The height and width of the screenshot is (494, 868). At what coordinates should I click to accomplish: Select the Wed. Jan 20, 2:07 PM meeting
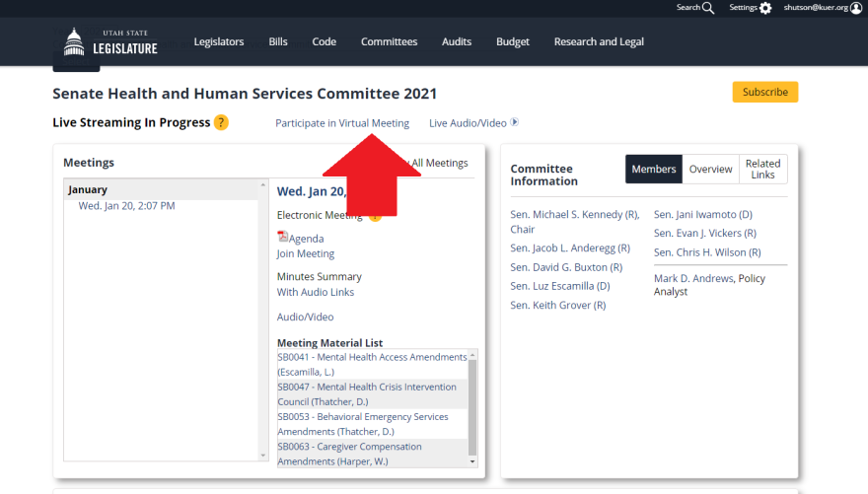[x=126, y=206]
